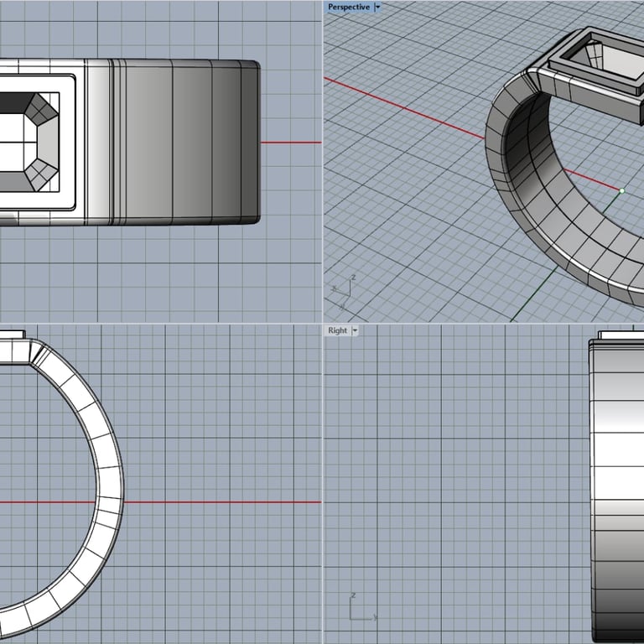Open the Right viewport dropdown arrow

pos(356,330)
